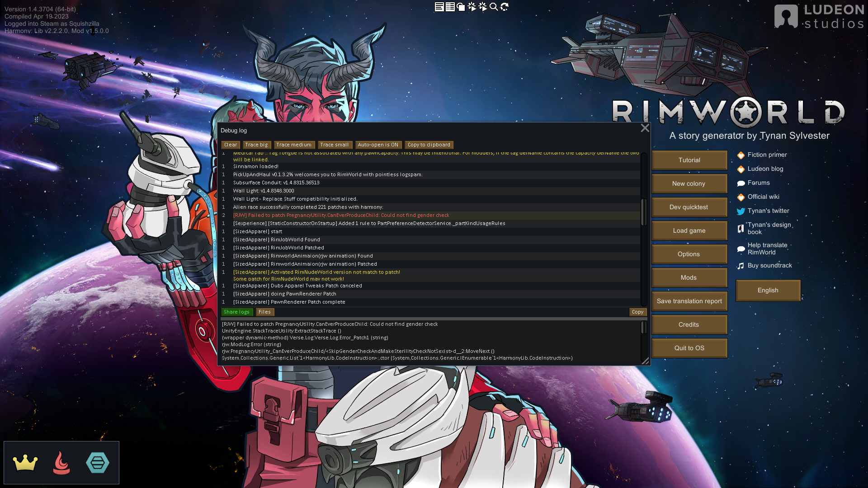Open the Ludeon blog link

click(760, 169)
